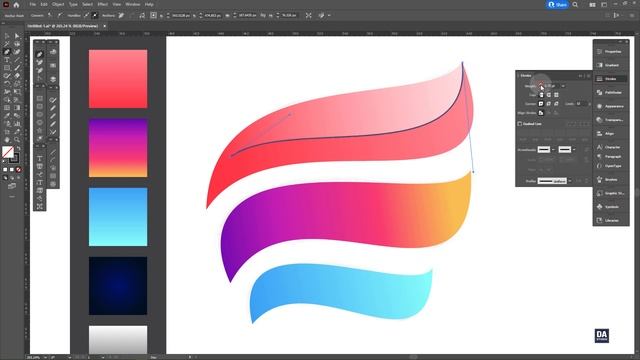This screenshot has width=640, height=360.
Task: Pick Type on a Path tool in floating panel
Action: click(40, 174)
